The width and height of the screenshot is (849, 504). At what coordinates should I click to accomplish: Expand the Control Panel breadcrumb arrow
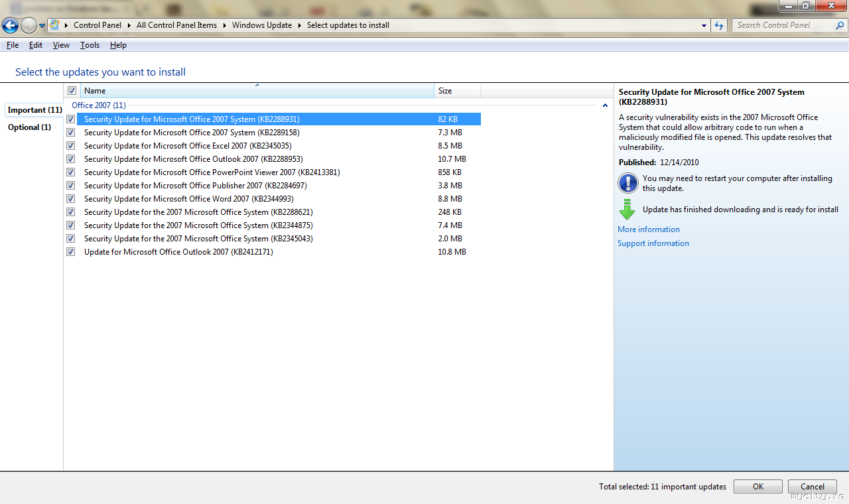point(129,25)
